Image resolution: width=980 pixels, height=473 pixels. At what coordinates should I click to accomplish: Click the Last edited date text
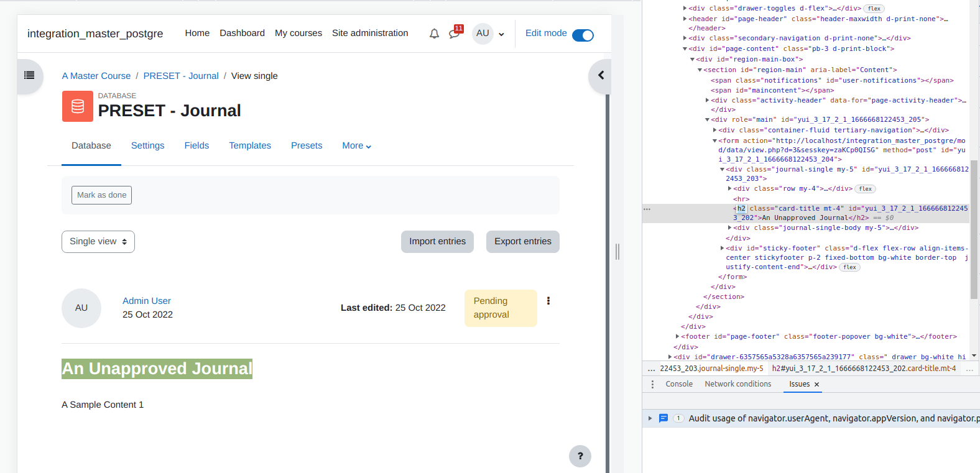393,308
